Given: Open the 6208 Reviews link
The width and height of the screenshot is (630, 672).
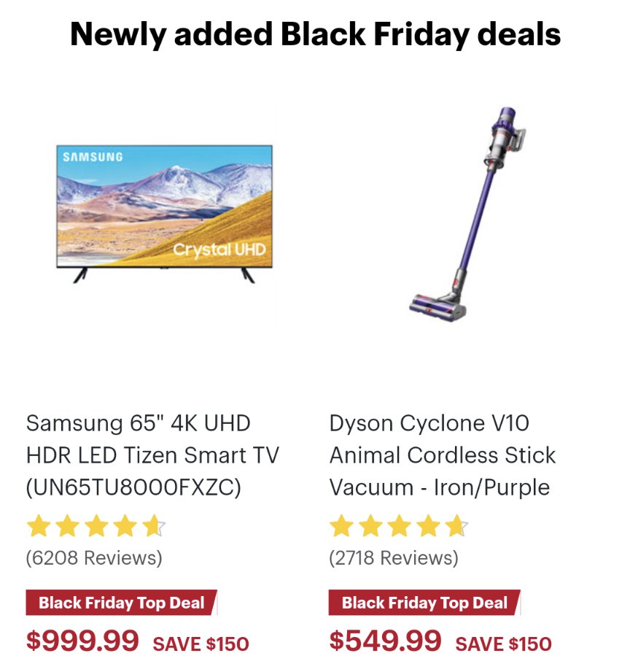Looking at the screenshot, I should tap(94, 557).
